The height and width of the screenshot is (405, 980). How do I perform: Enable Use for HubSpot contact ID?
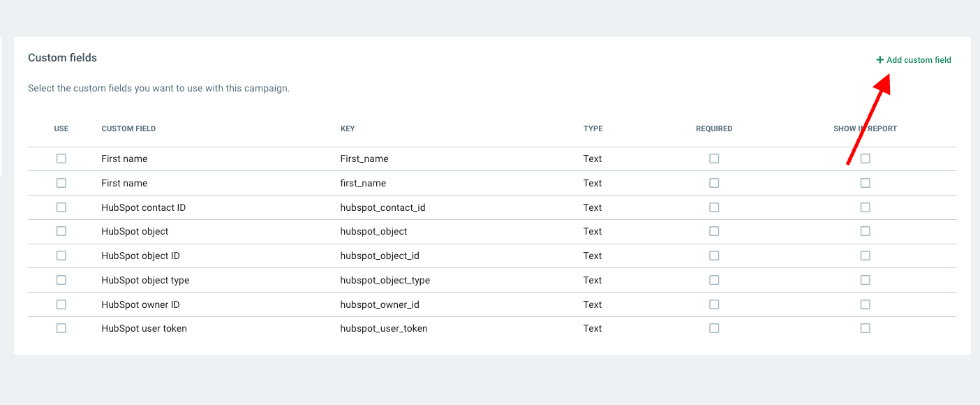[61, 207]
